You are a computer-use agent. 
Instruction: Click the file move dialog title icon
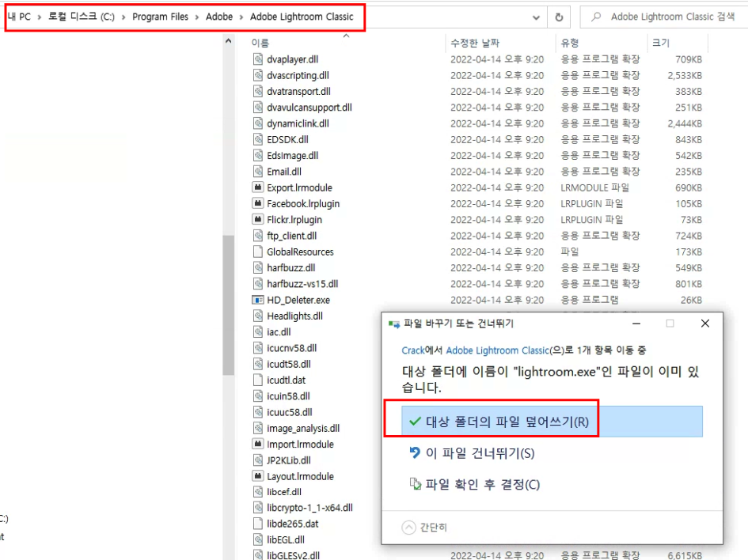click(x=394, y=324)
